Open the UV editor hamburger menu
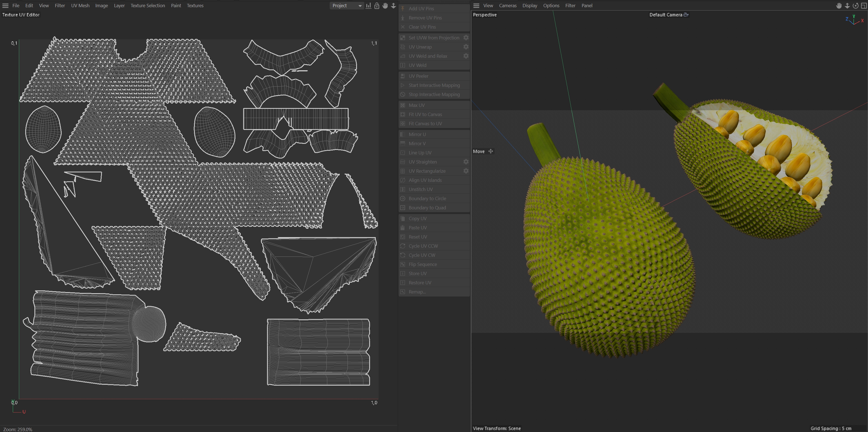Image resolution: width=868 pixels, height=432 pixels. coord(5,6)
